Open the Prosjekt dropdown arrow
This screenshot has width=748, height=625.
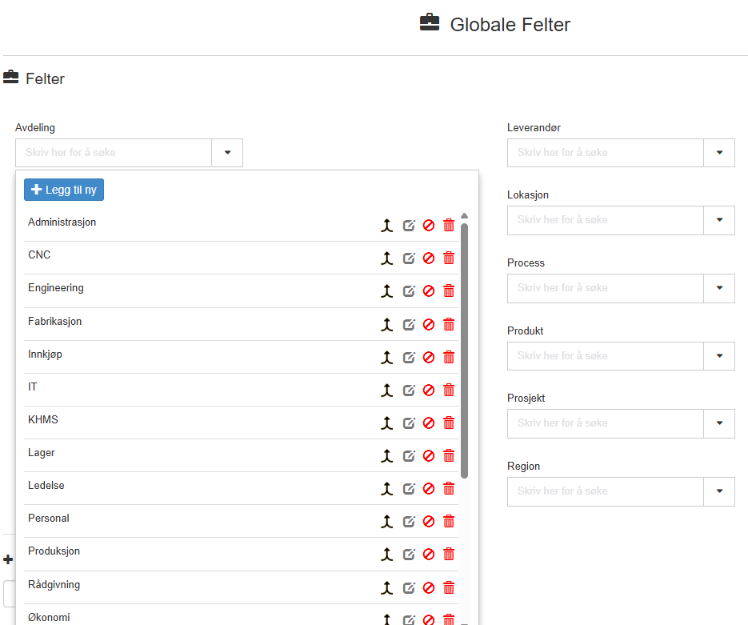point(719,423)
